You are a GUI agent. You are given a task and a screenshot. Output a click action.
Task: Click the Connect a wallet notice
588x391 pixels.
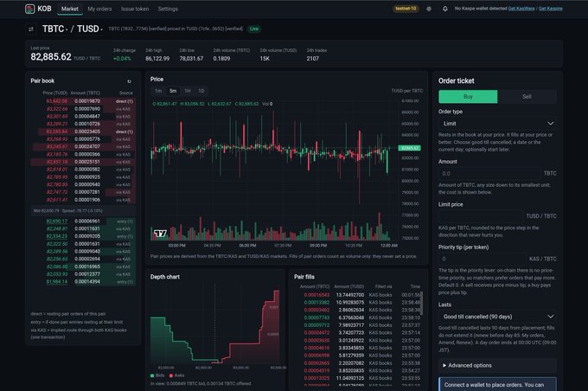pos(497,384)
